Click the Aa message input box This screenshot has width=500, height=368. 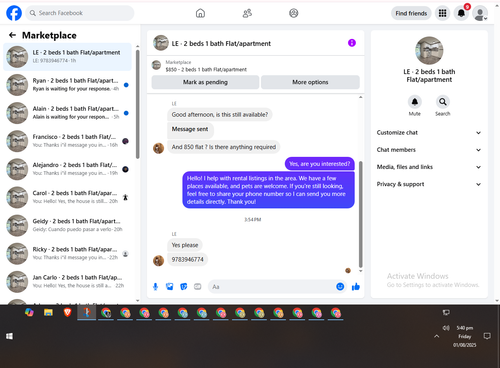pos(272,287)
